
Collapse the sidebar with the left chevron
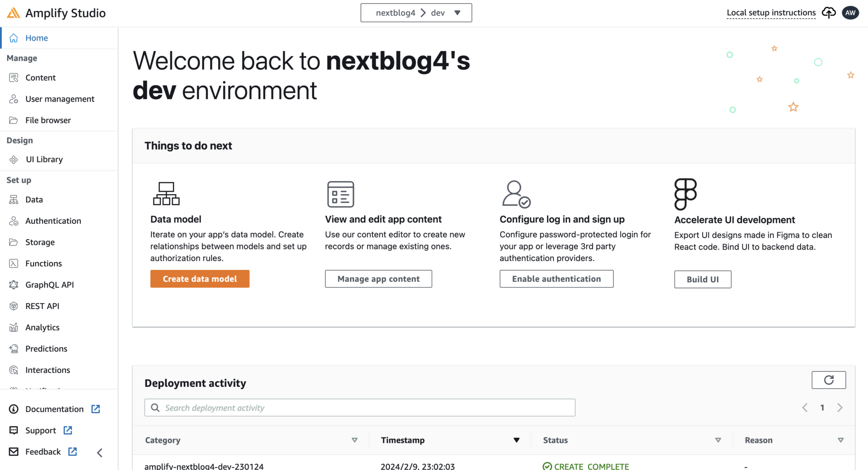(x=100, y=453)
